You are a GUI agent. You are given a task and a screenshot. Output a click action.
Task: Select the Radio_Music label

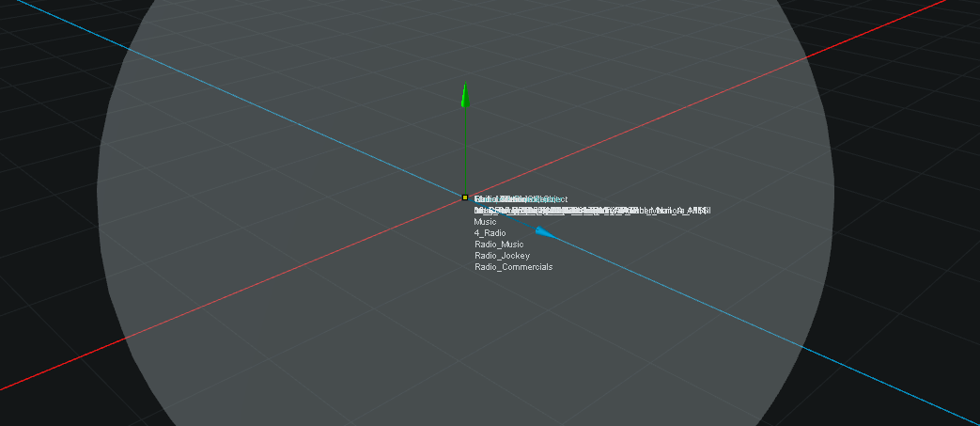point(499,244)
